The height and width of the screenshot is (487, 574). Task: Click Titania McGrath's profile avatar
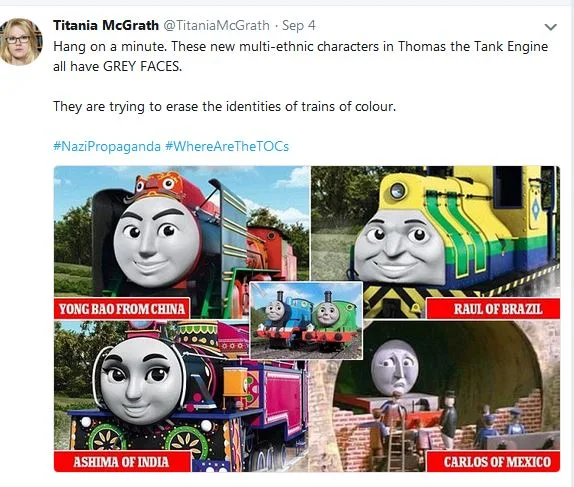pos(20,42)
